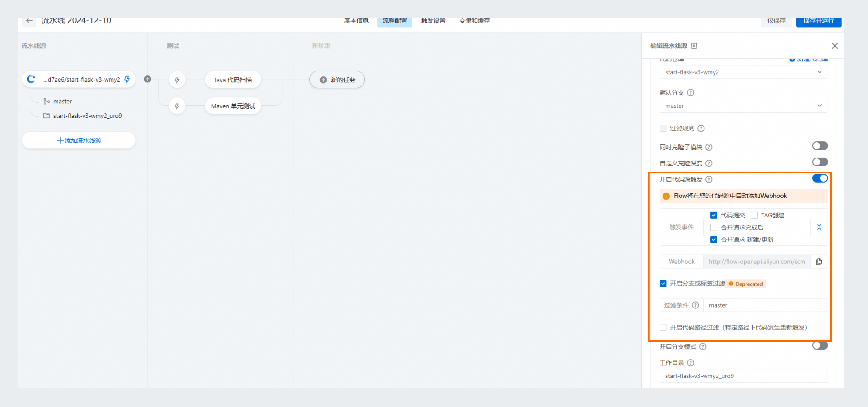Open help for 自定义克隆深度

(709, 163)
